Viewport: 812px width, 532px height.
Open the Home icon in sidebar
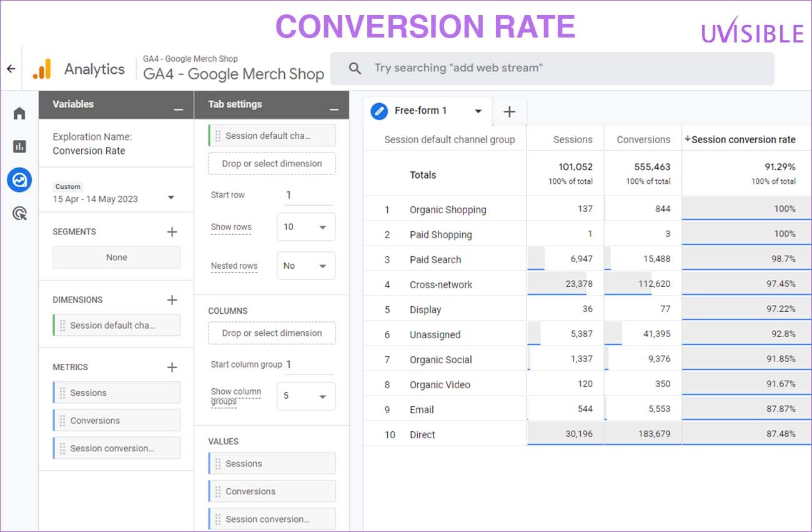[19, 113]
